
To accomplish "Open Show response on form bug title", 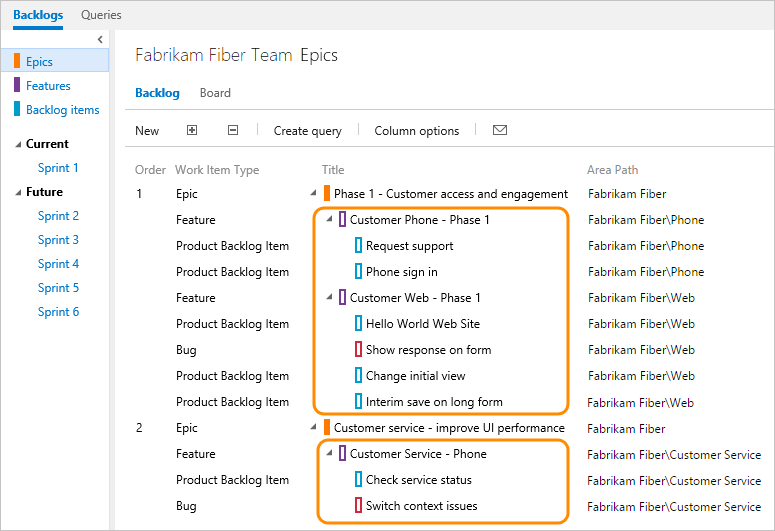I will (429, 350).
